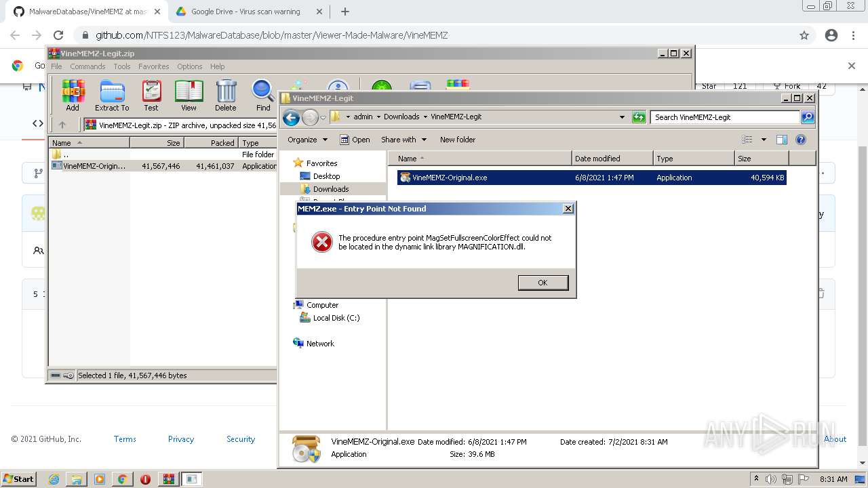Click New folder in Explorer toolbar
Screen dimensions: 868x488
tap(458, 140)
